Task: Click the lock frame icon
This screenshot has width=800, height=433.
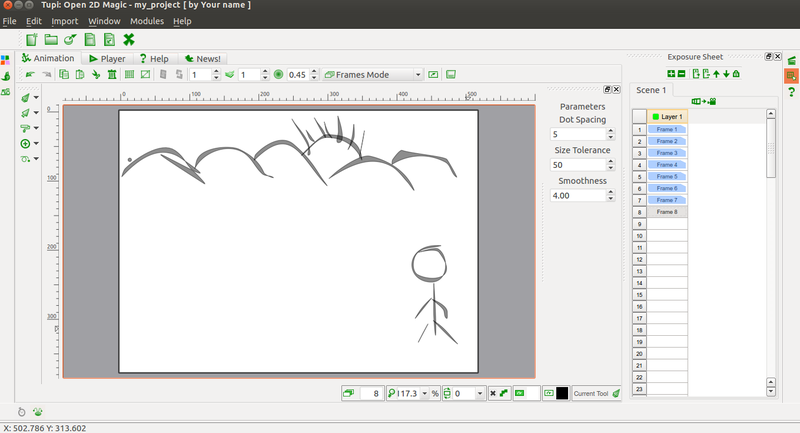Action: coord(736,74)
